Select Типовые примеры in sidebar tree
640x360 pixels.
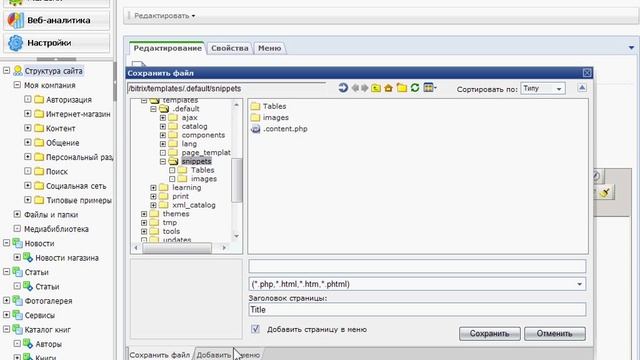[79, 200]
